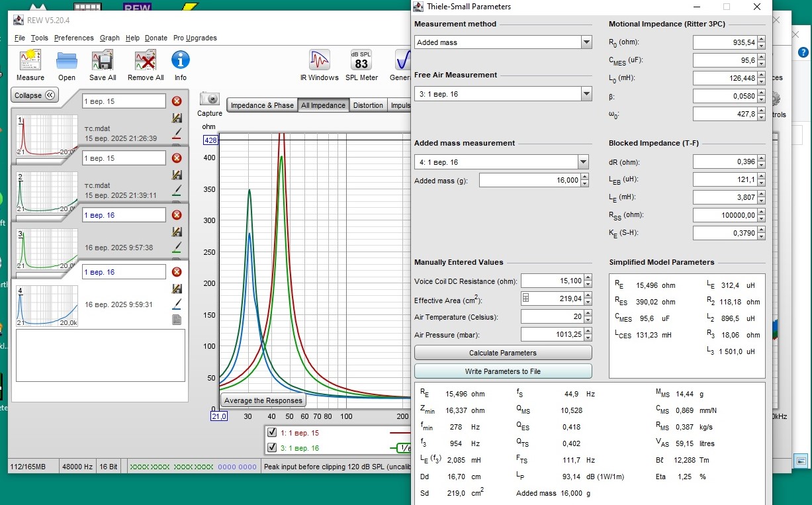Expand the Measurement method dropdown

[x=586, y=42]
